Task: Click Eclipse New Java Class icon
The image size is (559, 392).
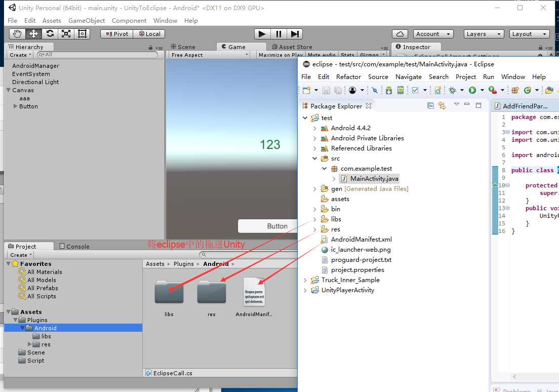Action: (x=527, y=90)
